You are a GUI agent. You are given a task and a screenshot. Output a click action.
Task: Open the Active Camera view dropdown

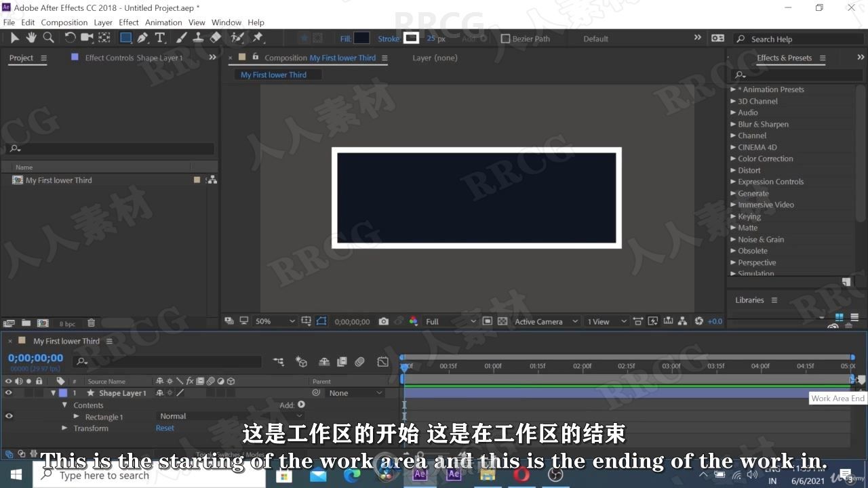point(546,321)
